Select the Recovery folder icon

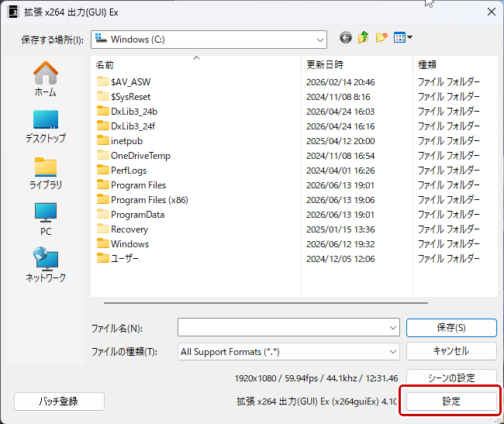103,229
